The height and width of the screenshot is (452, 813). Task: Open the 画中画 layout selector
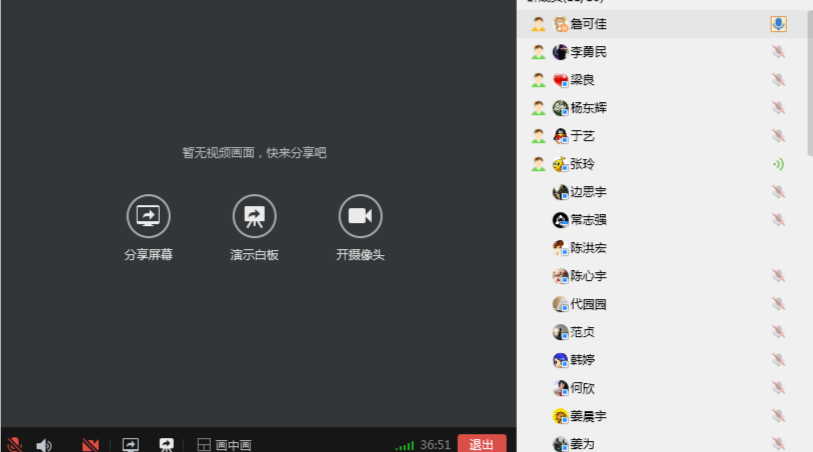tap(224, 445)
